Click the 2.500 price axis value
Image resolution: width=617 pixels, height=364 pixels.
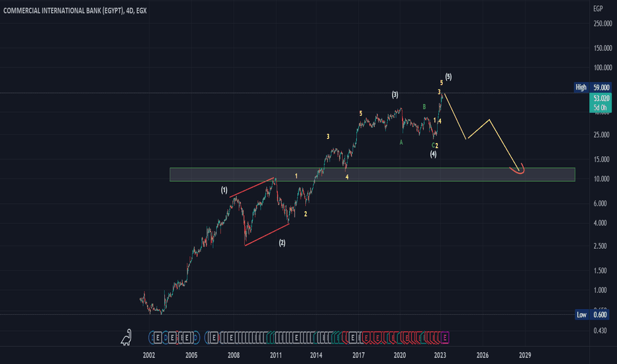pos(600,246)
